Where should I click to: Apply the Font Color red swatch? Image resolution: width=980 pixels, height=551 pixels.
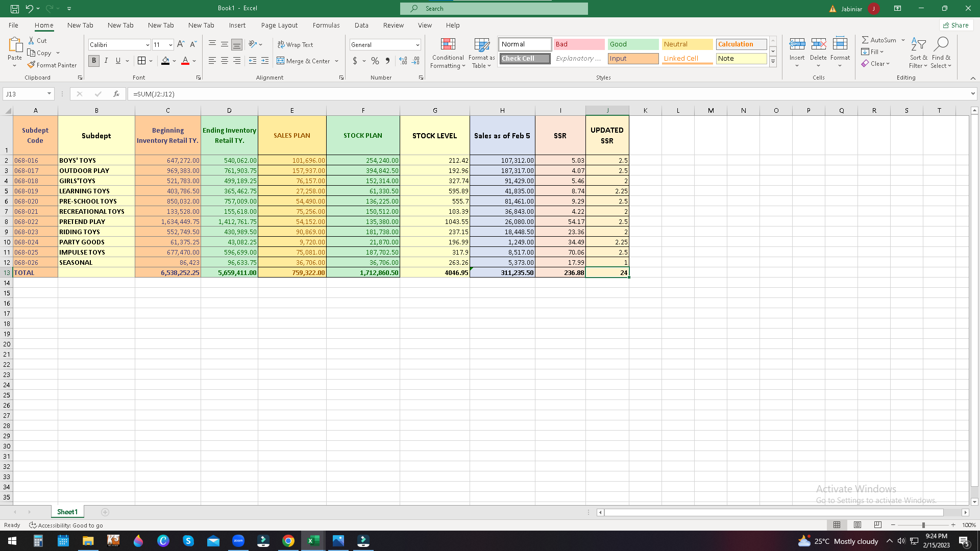[x=185, y=61]
